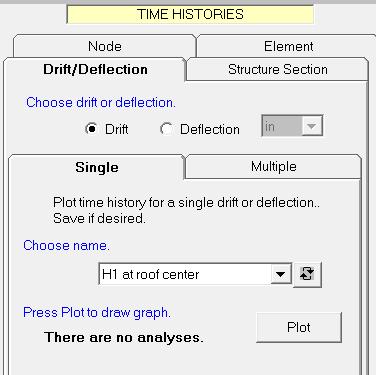Viewport: 376px width, 375px height.
Task: Click the Deflection option label text
Action: click(x=210, y=129)
